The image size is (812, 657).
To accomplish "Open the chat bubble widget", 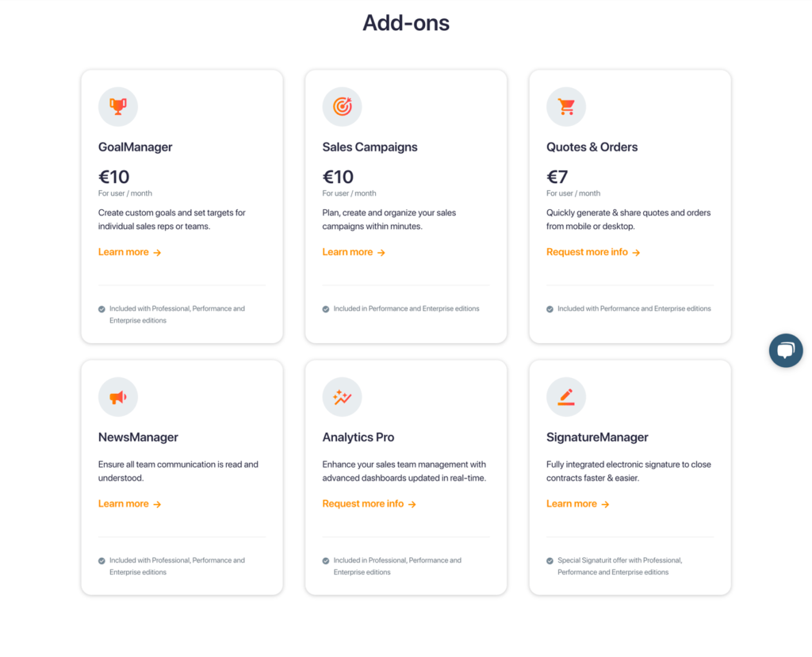I will [786, 350].
